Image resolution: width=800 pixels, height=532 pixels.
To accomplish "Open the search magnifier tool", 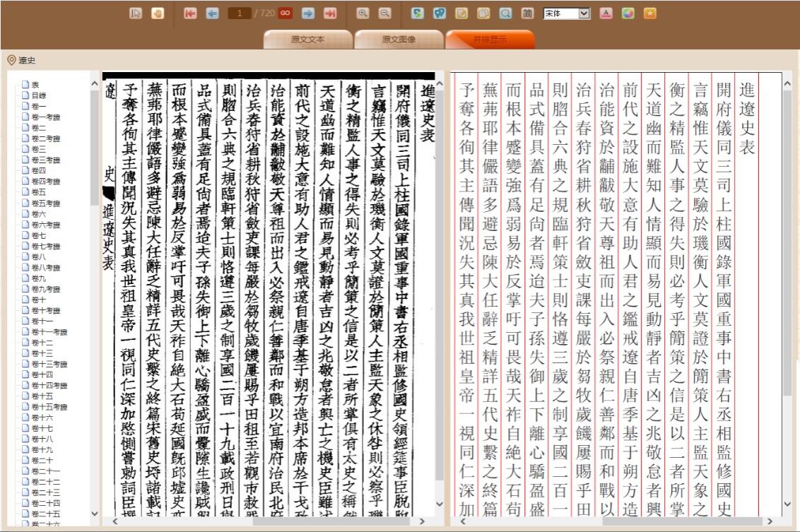I will 505,13.
